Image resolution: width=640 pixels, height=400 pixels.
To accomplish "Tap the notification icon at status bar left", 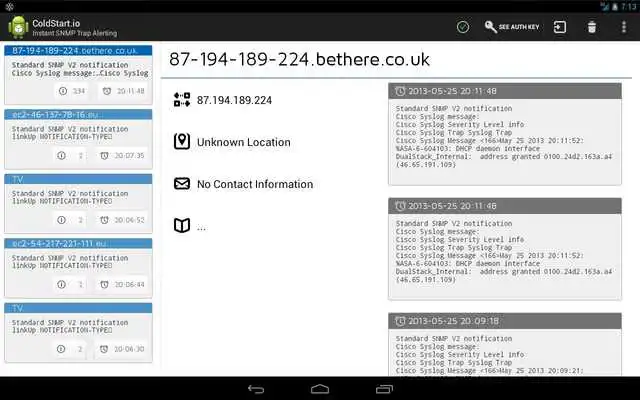I will pos(10,7).
